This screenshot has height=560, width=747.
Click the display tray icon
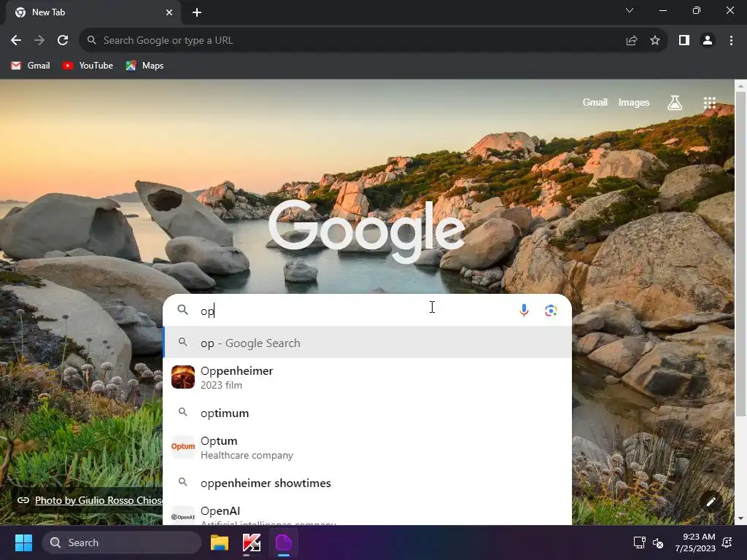coord(639,542)
